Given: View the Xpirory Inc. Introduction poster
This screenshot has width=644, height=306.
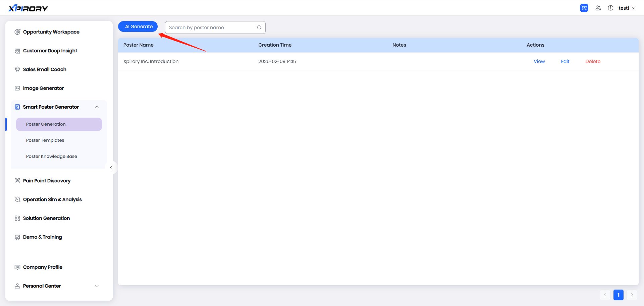Looking at the screenshot, I should coord(539,61).
